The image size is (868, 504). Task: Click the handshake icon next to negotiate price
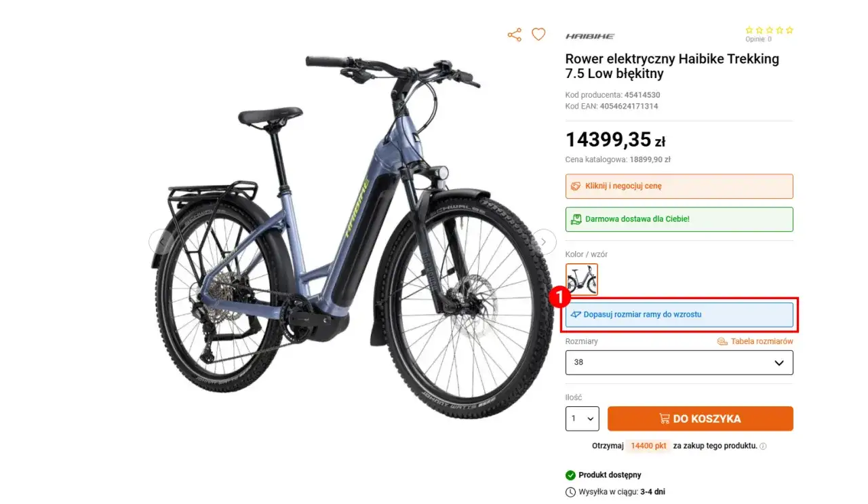pos(576,185)
